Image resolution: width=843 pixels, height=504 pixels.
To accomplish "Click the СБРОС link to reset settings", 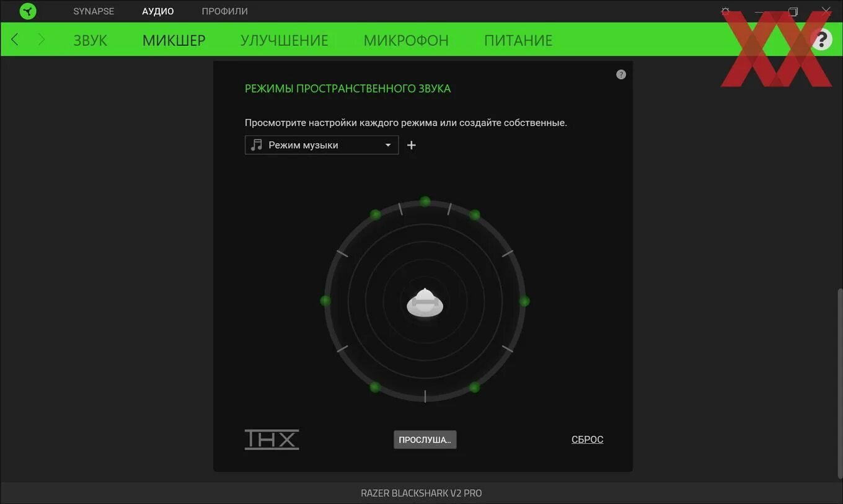I will [586, 439].
